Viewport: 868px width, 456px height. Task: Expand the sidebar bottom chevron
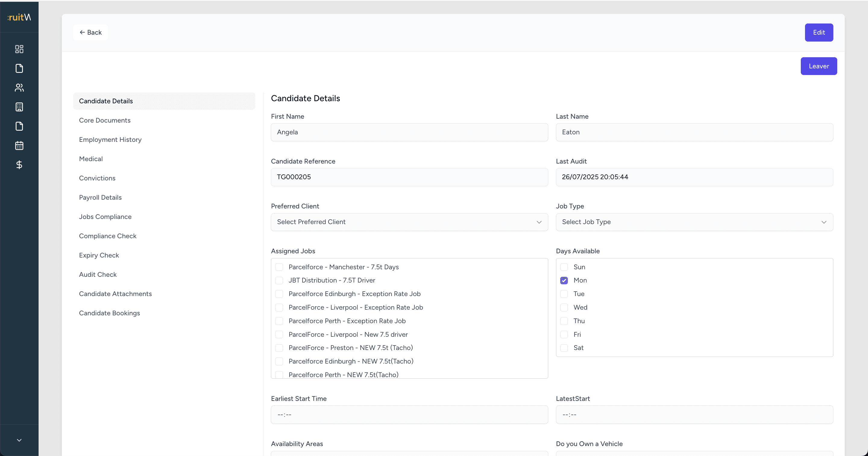pyautogui.click(x=19, y=440)
